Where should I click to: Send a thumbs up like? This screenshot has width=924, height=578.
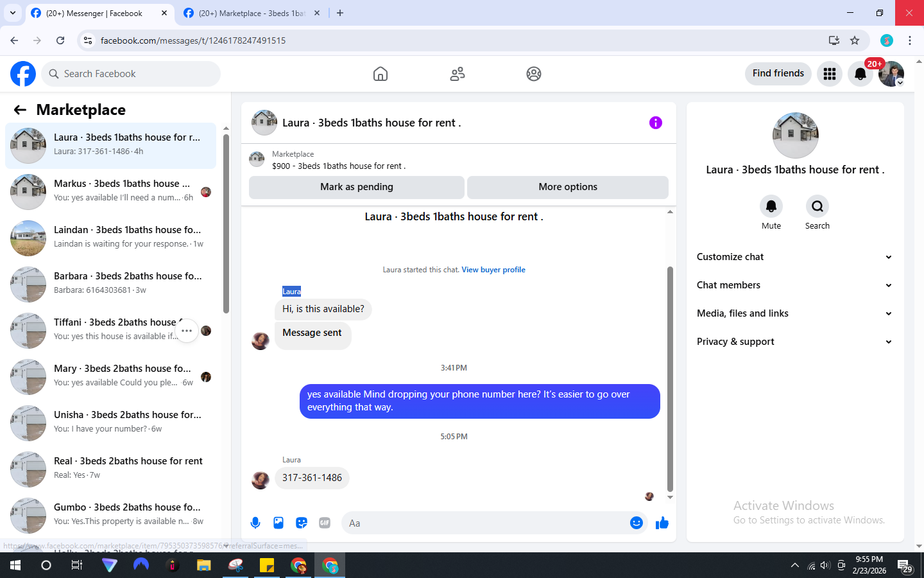pyautogui.click(x=662, y=523)
